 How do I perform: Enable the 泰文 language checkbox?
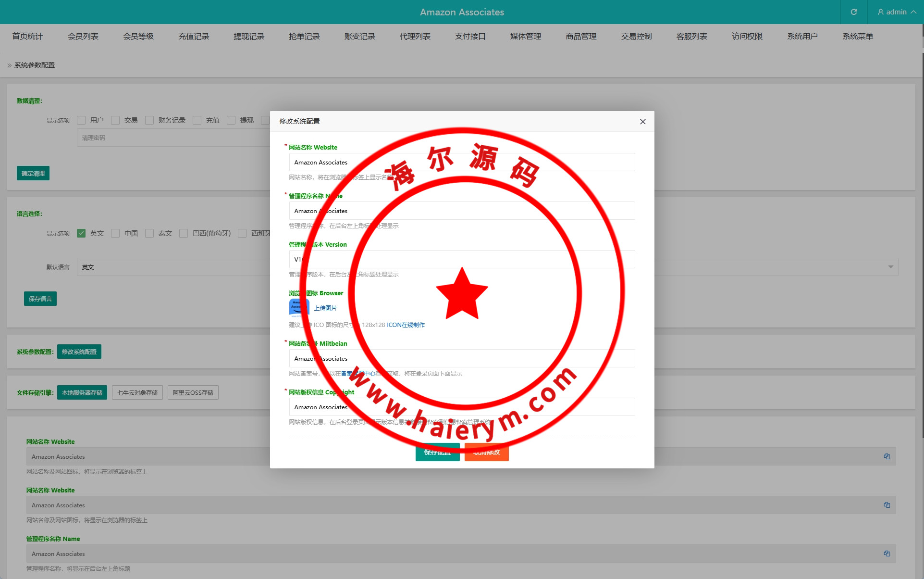149,233
